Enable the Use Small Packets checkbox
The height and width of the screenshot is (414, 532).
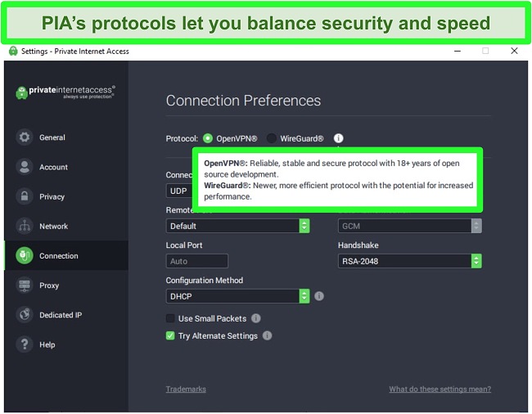170,318
